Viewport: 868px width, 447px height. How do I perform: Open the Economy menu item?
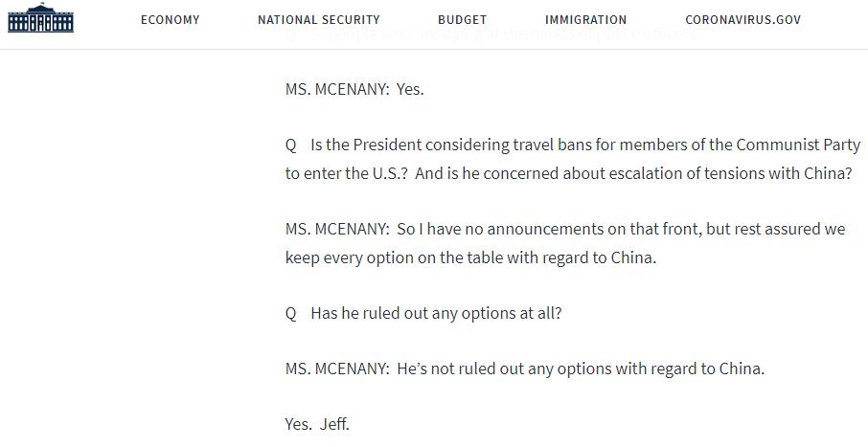tap(170, 20)
